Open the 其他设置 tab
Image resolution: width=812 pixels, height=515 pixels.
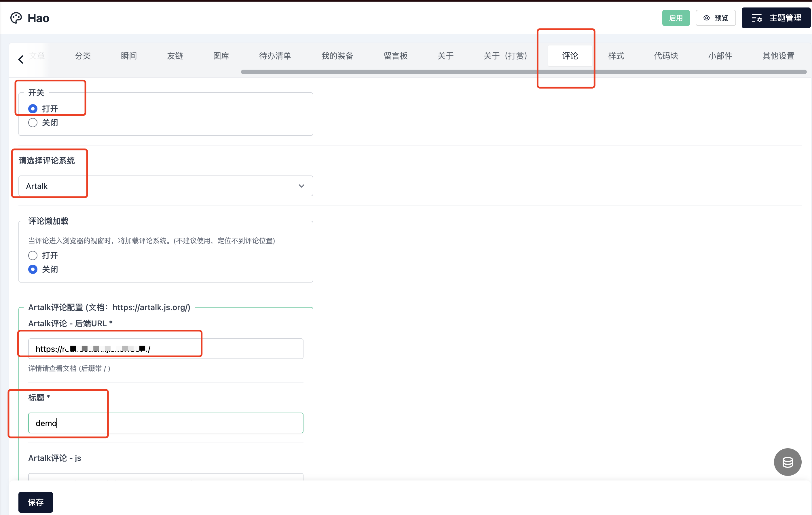pos(778,56)
